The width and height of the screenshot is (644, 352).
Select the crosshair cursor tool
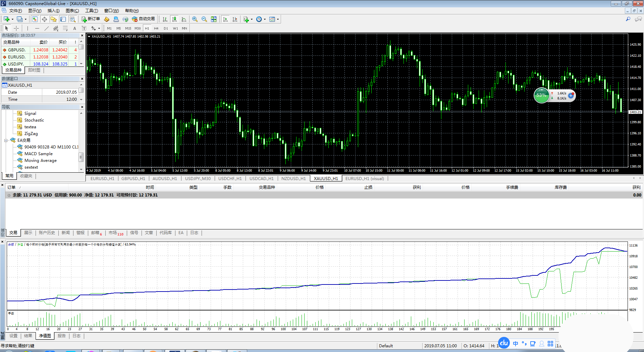click(16, 29)
